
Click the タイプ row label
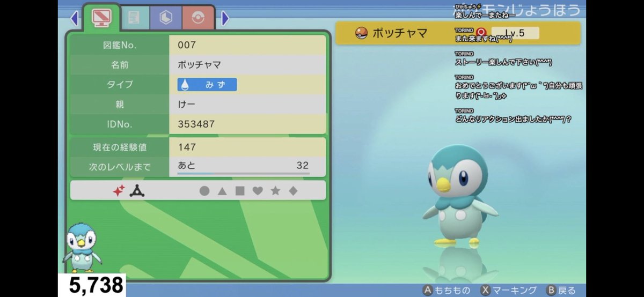pyautogui.click(x=120, y=85)
